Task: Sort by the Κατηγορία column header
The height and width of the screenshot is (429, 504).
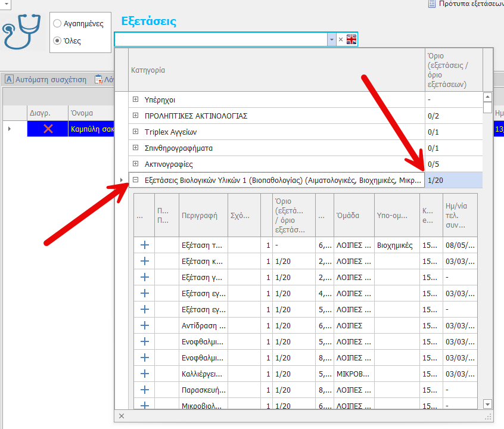Action: (276, 70)
